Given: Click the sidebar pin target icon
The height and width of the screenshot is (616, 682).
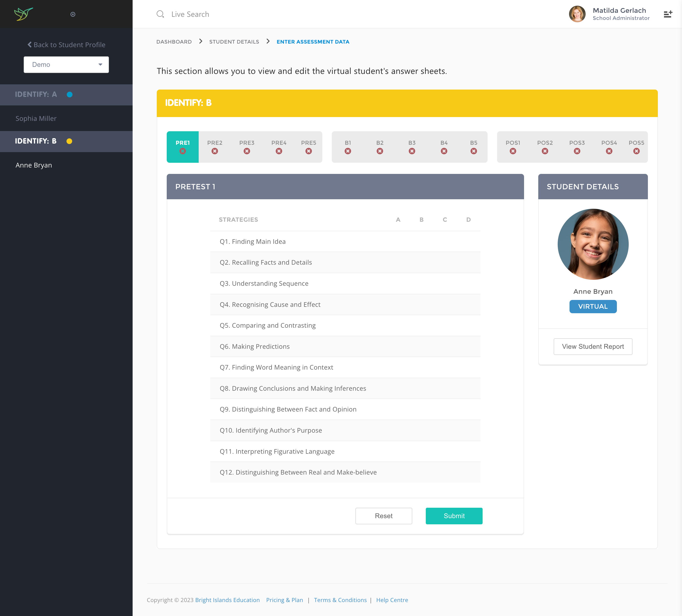Looking at the screenshot, I should [x=73, y=14].
